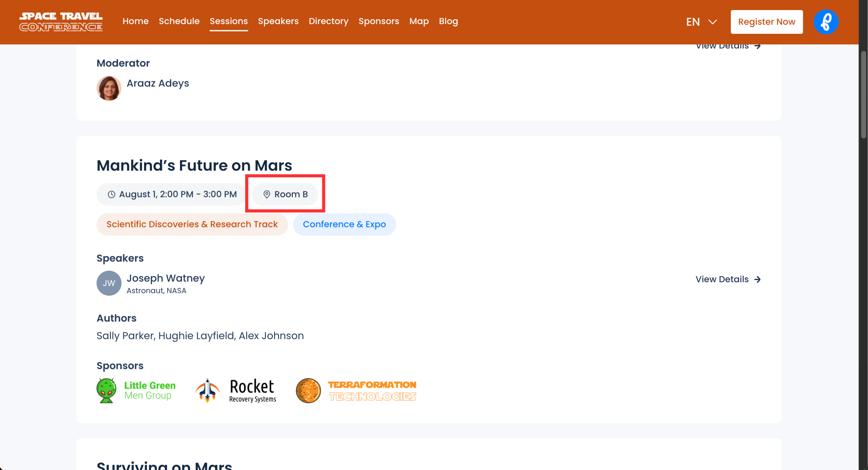Viewport: 868px width, 470px height.
Task: Click the Astronaut, NASA subtitle text
Action: pyautogui.click(x=156, y=291)
